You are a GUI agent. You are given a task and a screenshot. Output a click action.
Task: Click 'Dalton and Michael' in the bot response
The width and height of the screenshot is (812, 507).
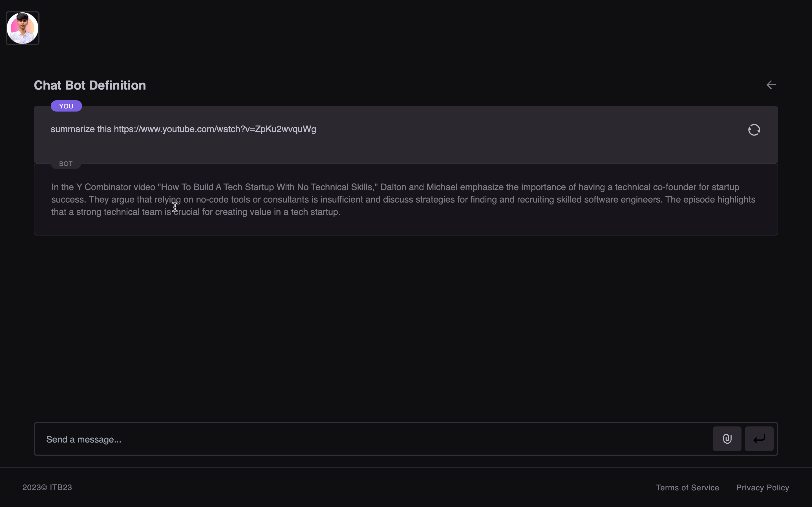coord(419,187)
